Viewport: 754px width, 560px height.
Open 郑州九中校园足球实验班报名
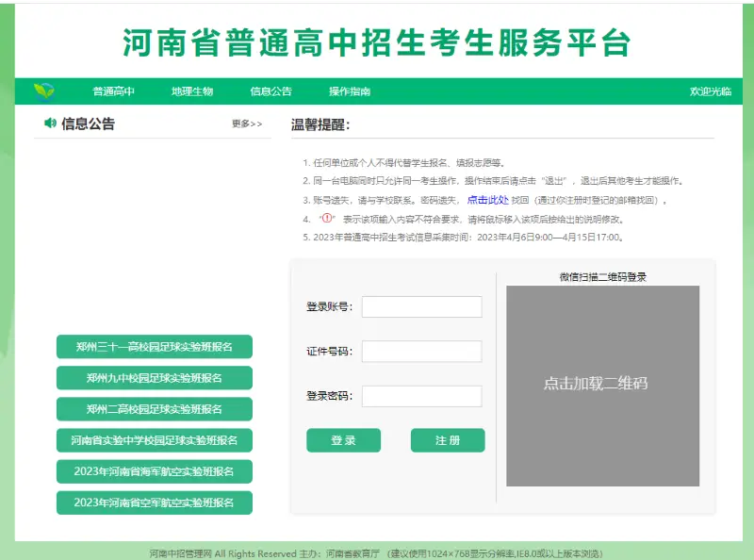pos(153,378)
